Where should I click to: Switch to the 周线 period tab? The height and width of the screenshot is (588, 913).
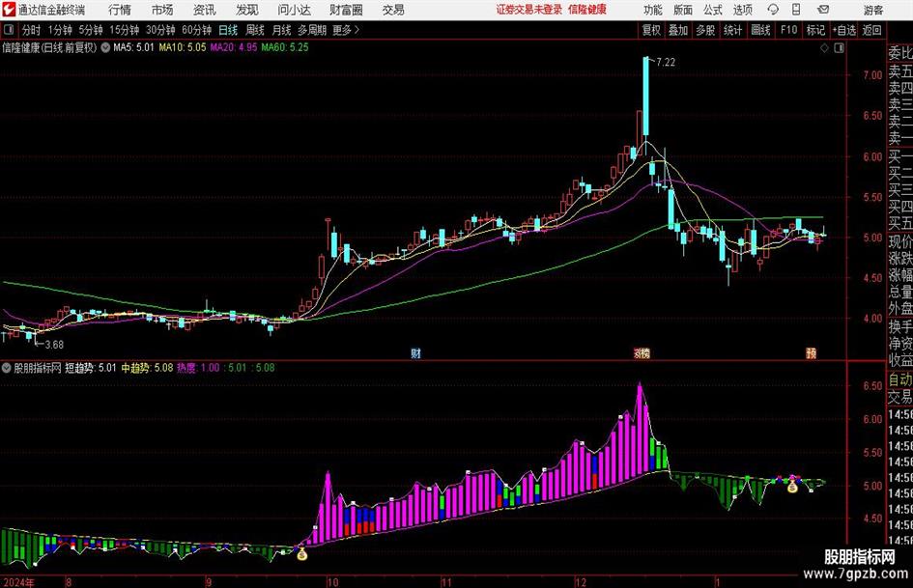pos(255,30)
